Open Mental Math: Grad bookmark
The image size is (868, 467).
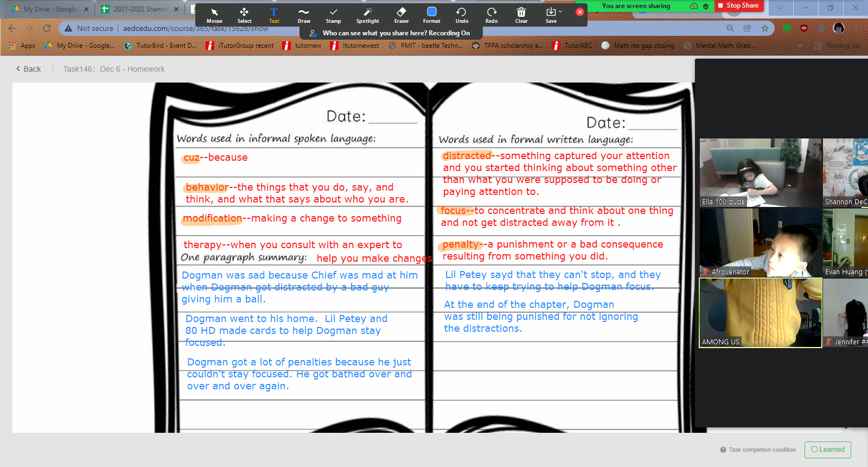pyautogui.click(x=719, y=46)
